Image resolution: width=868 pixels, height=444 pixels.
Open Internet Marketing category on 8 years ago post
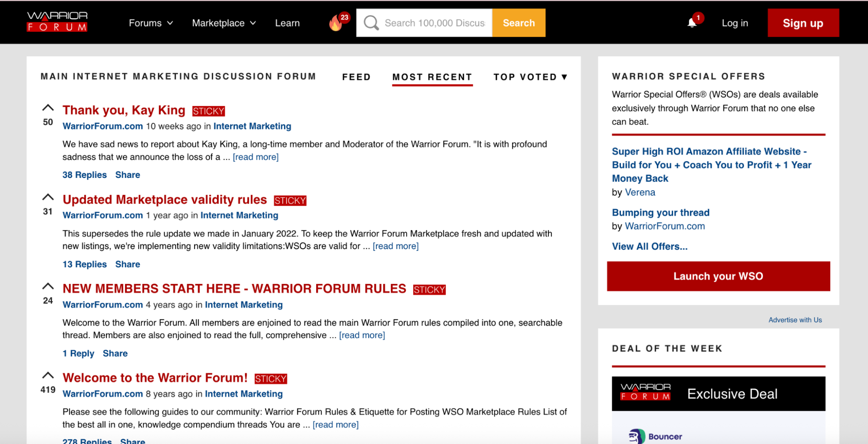pos(244,394)
